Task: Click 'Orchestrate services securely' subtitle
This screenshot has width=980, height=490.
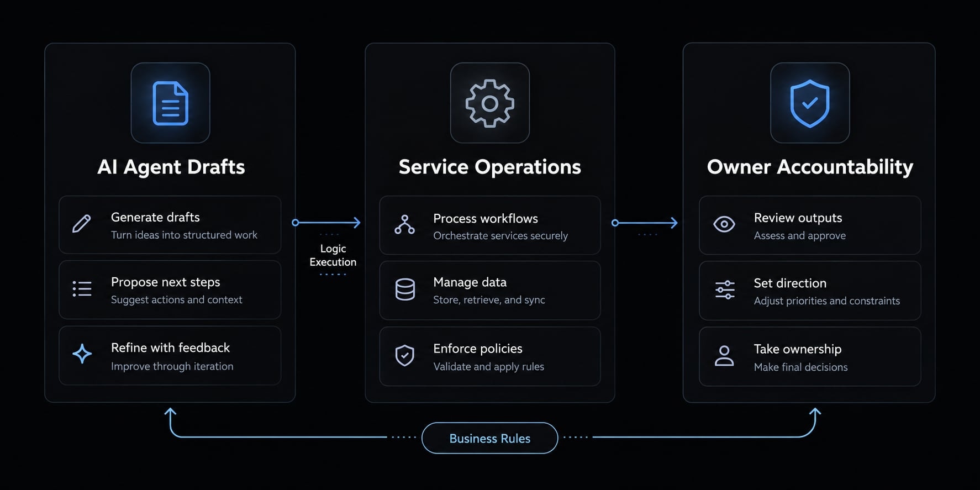Action: (500, 236)
